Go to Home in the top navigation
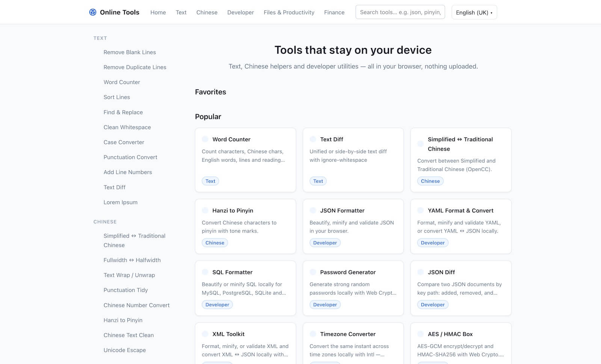The height and width of the screenshot is (364, 601). click(158, 12)
